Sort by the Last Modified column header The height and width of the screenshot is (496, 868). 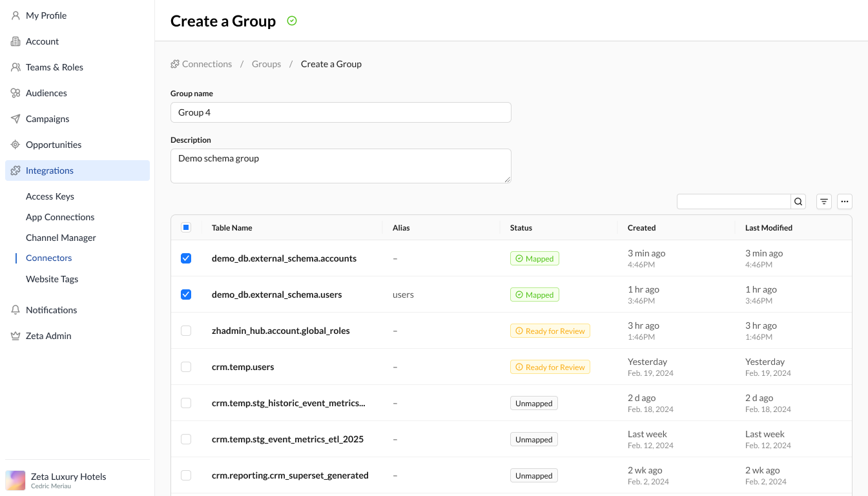[769, 228]
